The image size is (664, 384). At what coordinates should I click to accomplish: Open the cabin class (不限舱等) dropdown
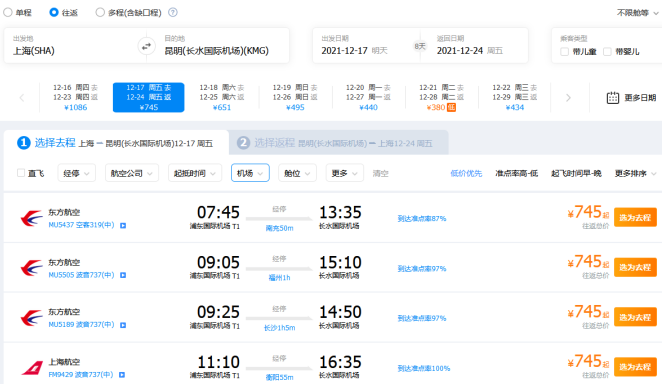(638, 13)
